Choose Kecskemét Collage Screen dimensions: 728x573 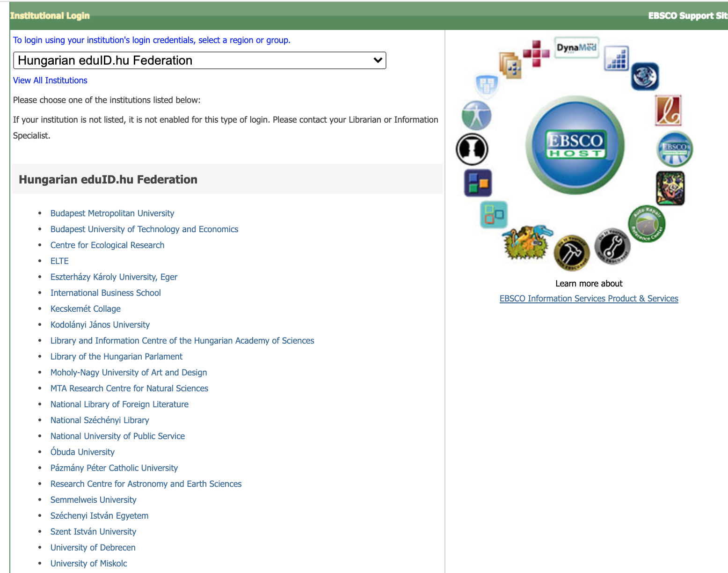[x=85, y=309]
